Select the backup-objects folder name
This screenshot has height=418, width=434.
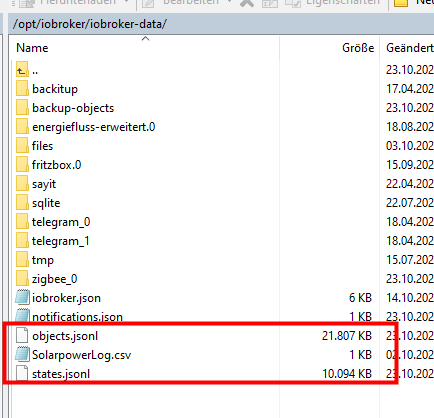[x=73, y=108]
